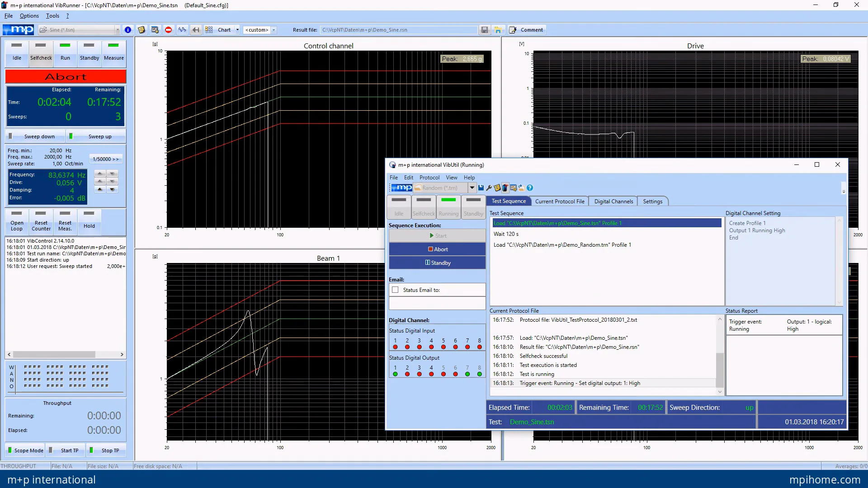Viewport: 868px width, 488px height.
Task: Open the <custom> layout dropdown
Action: tap(274, 30)
